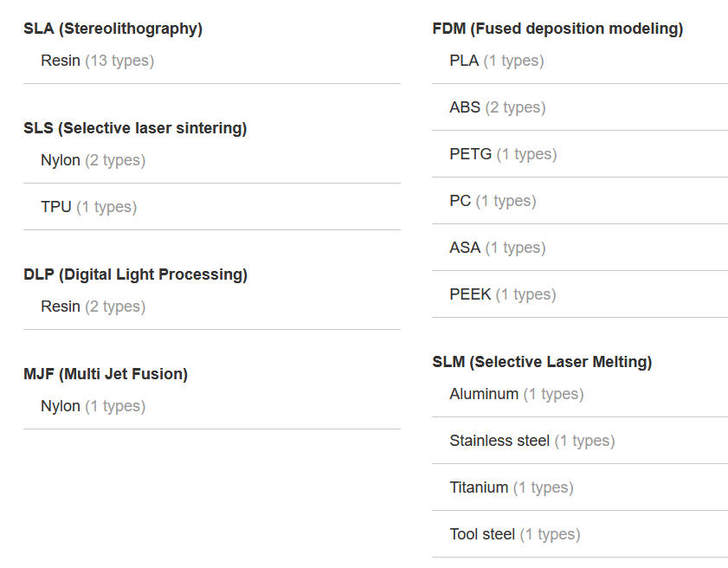The width and height of the screenshot is (728, 568).
Task: Click SLM (Selective Laser Melting) heading
Action: tap(542, 362)
